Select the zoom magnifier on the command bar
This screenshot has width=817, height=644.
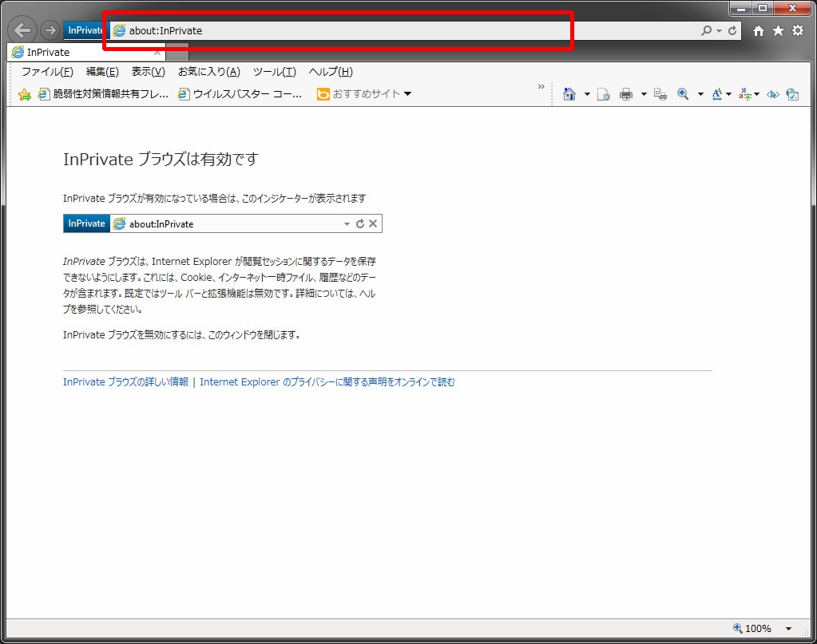click(683, 93)
